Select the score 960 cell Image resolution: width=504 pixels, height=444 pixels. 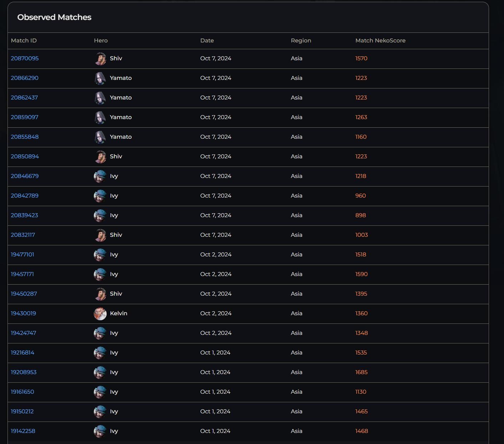(x=361, y=196)
